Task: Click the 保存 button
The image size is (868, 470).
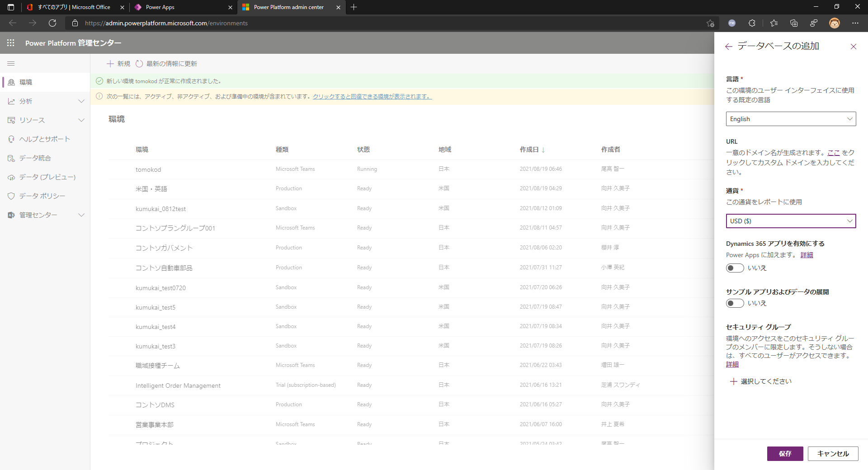Action: (x=785, y=454)
